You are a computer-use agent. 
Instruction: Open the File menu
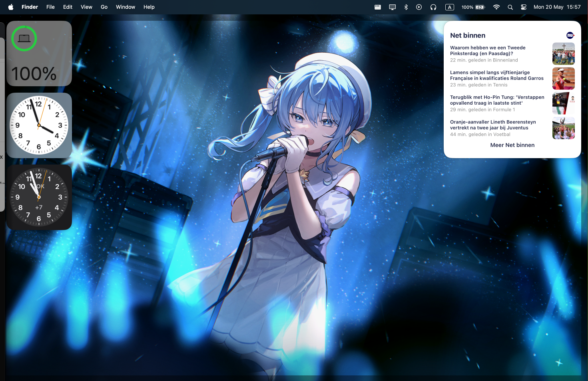pos(50,7)
